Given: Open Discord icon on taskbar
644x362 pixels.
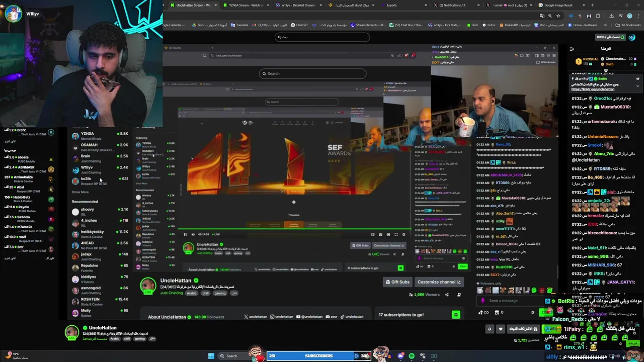Looking at the screenshot, I should (400, 356).
